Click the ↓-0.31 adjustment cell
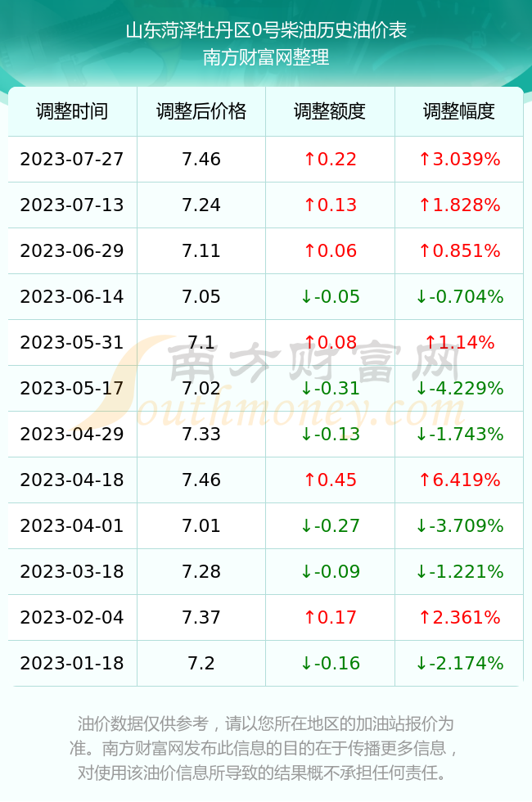The image size is (532, 802). pos(330,388)
